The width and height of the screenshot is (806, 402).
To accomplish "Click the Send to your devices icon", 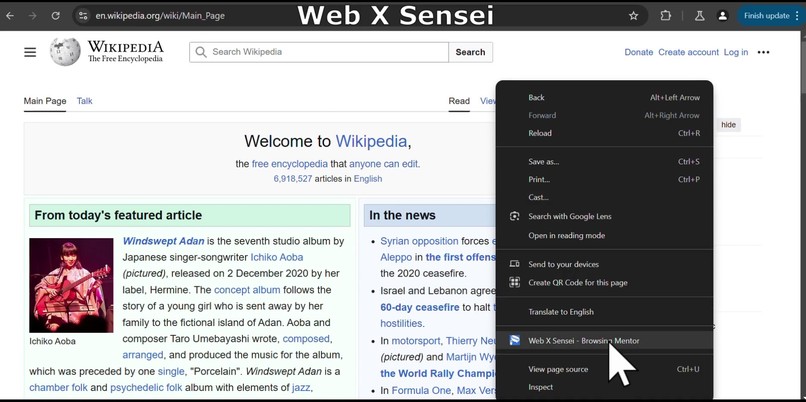I will point(514,264).
